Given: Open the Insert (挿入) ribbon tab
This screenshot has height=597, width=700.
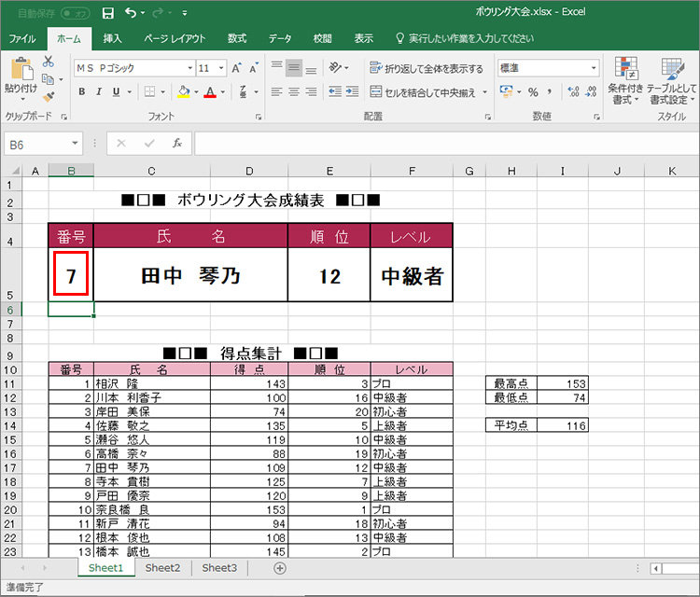Looking at the screenshot, I should (112, 38).
